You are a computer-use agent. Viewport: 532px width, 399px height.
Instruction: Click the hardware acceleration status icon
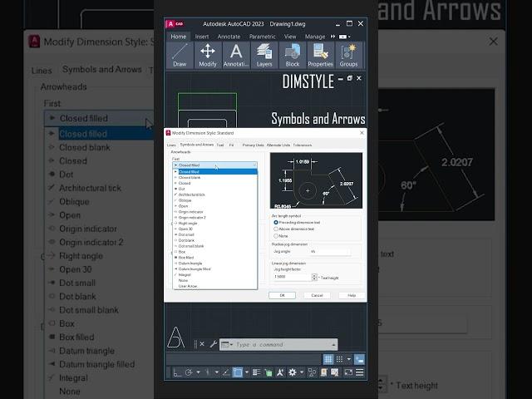point(323,372)
